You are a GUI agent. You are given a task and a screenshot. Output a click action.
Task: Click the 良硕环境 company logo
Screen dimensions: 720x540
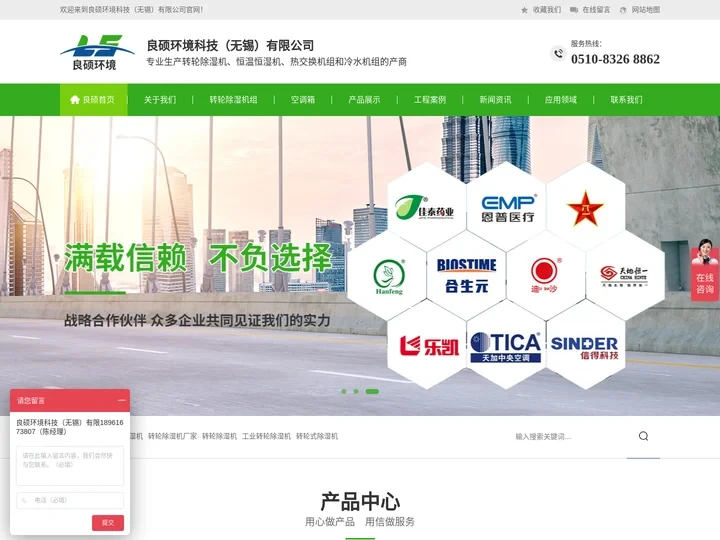[97, 52]
